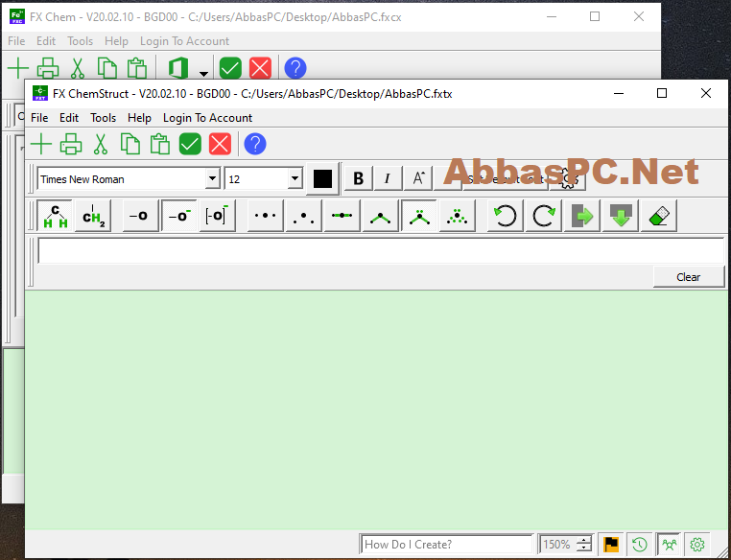Viewport: 731px width, 560px height.
Task: Open the Tools menu in FX Chem window
Action: tap(81, 41)
